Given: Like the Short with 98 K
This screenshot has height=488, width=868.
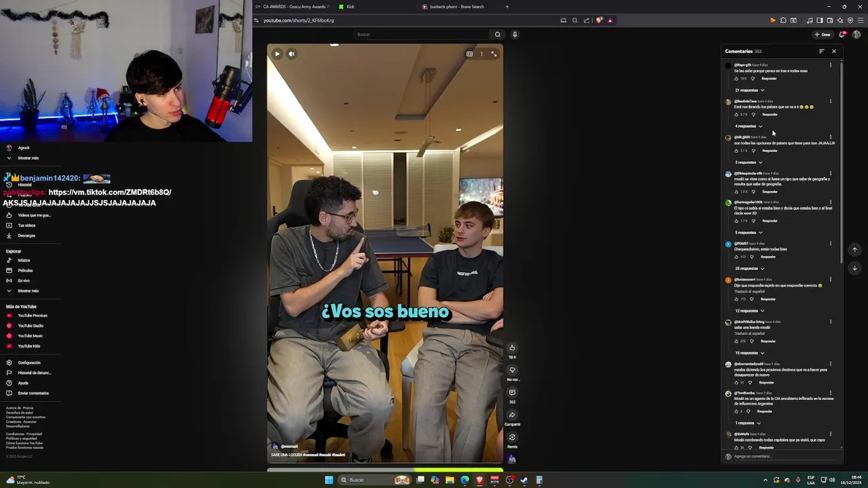Looking at the screenshot, I should [x=512, y=348].
